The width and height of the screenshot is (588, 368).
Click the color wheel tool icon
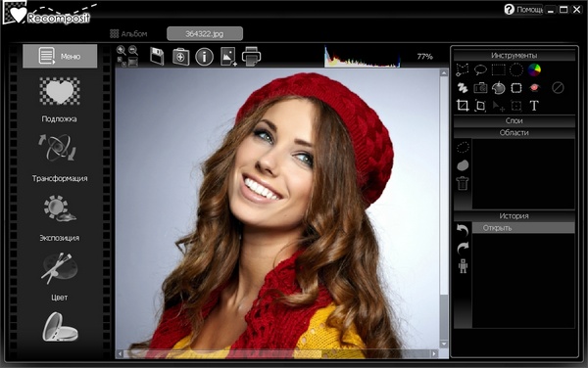point(534,69)
